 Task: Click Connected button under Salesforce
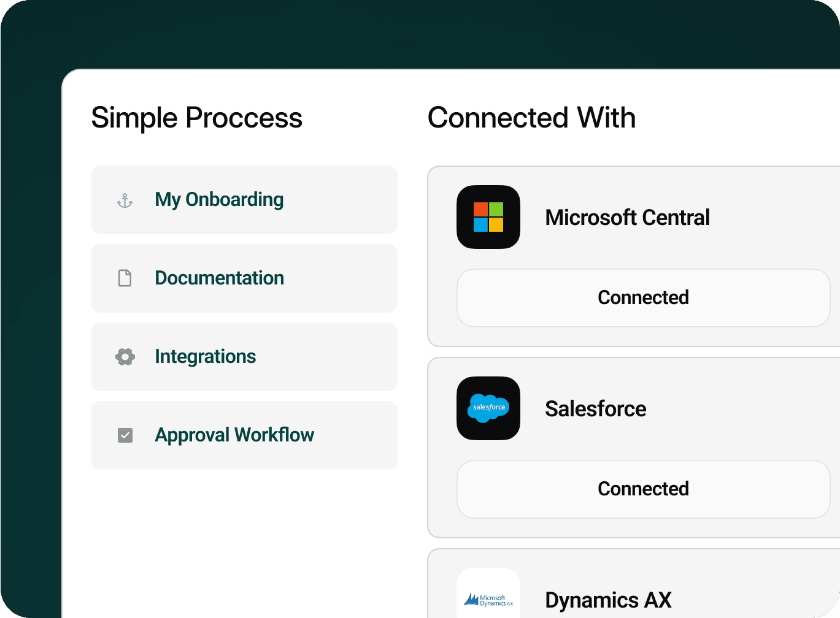(x=644, y=489)
